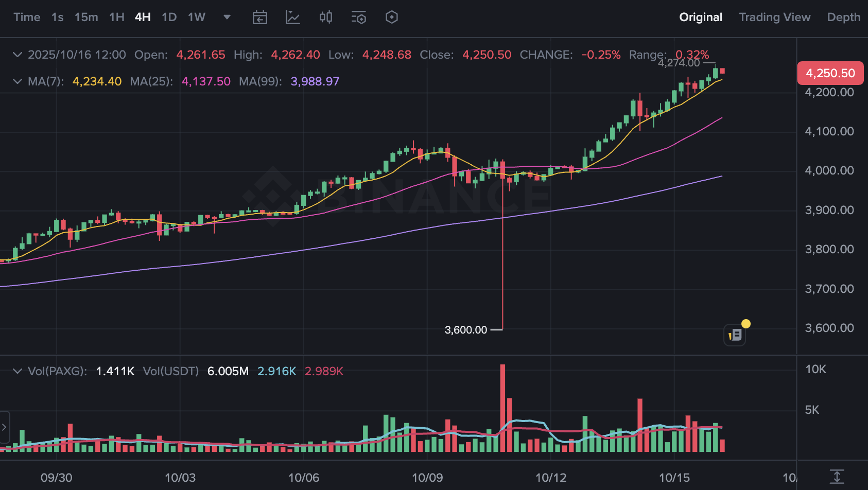
Task: Click the 4,250.50 current price tag
Action: 830,73
